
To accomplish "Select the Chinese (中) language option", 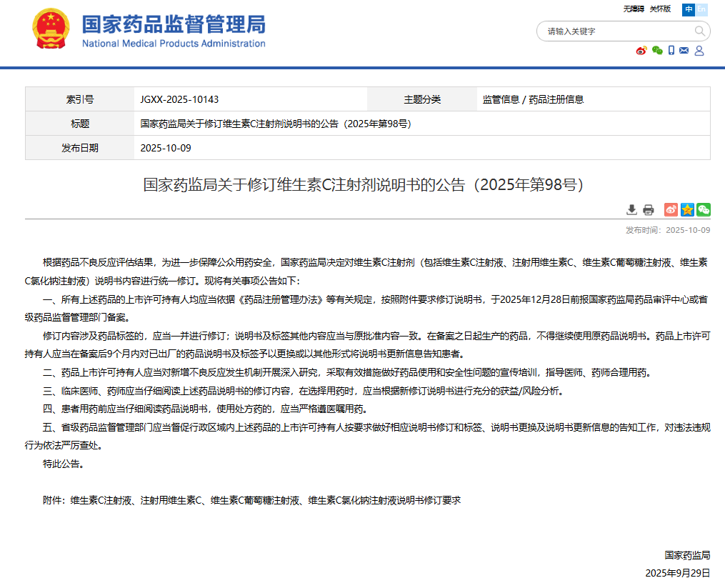I will point(689,9).
